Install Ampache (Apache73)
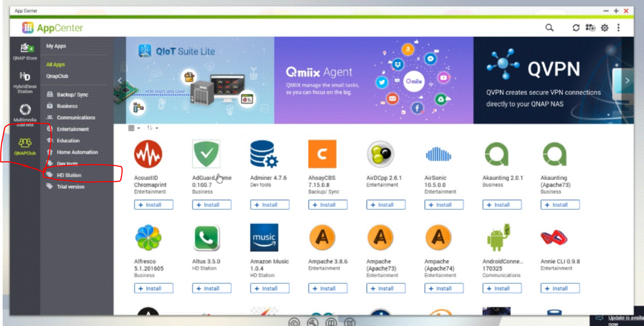 point(386,288)
